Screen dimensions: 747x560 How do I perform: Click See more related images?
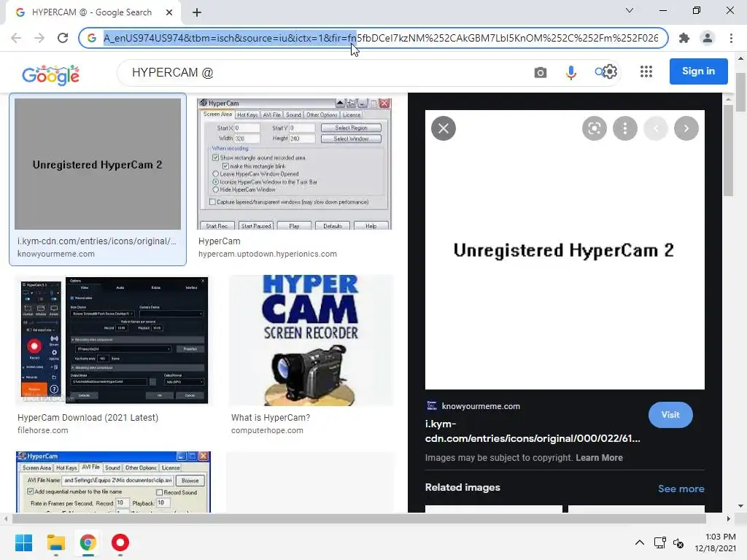pyautogui.click(x=681, y=489)
